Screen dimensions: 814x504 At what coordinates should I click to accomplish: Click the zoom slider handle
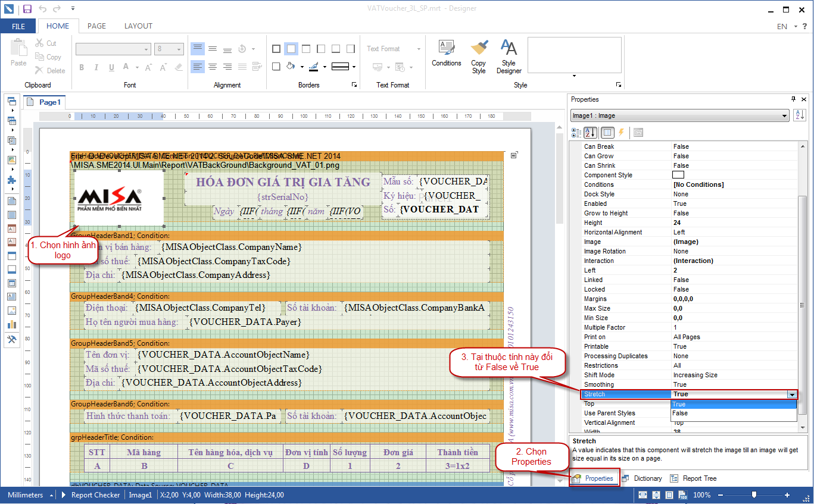tap(754, 494)
